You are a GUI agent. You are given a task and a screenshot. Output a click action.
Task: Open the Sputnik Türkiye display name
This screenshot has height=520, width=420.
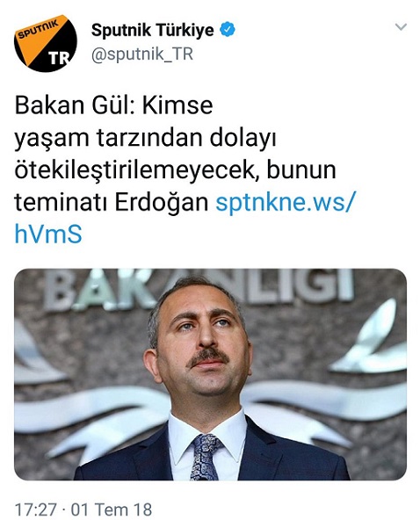(x=153, y=30)
